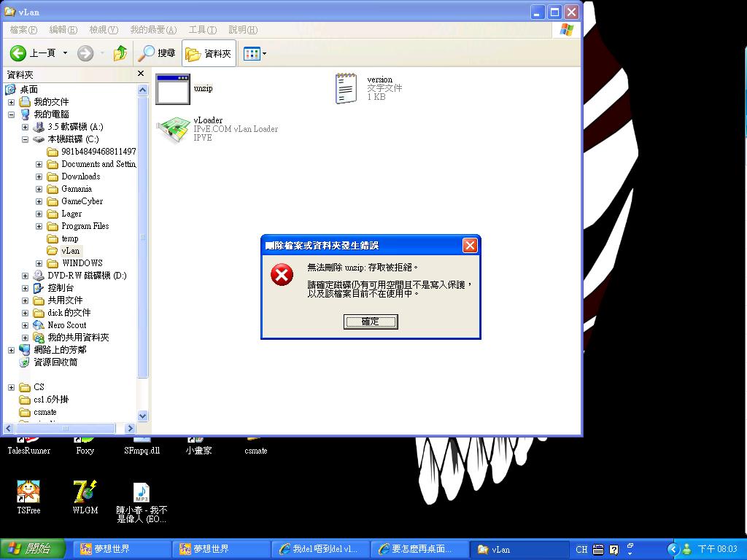The image size is (747, 560).
Task: Switch to 要怎麼再桌面 taskbar IE window
Action: (x=419, y=550)
